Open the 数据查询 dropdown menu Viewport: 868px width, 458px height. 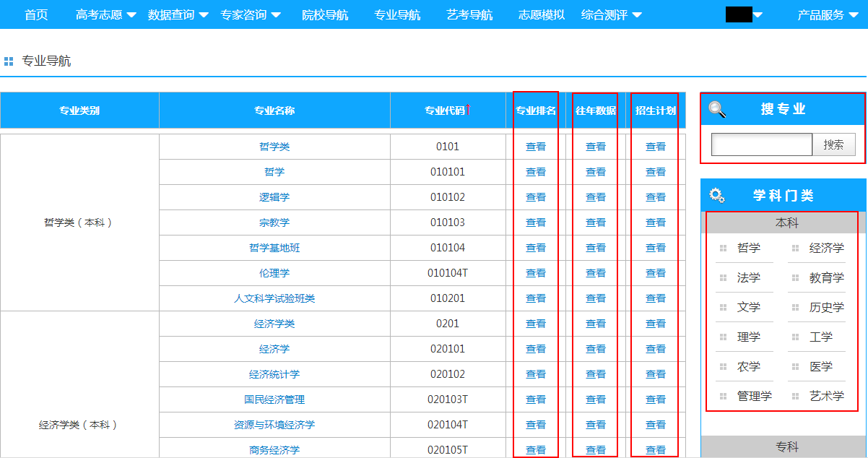click(x=178, y=14)
